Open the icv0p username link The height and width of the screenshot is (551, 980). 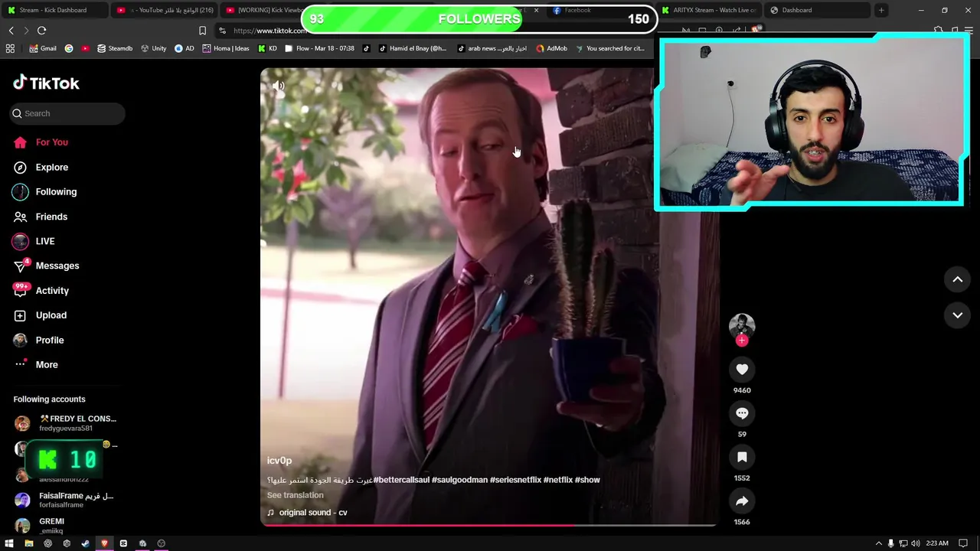(279, 461)
